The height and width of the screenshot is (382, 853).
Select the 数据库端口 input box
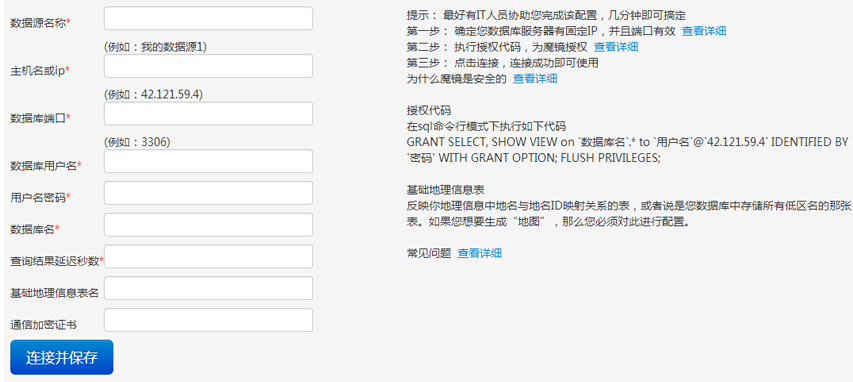(x=208, y=114)
